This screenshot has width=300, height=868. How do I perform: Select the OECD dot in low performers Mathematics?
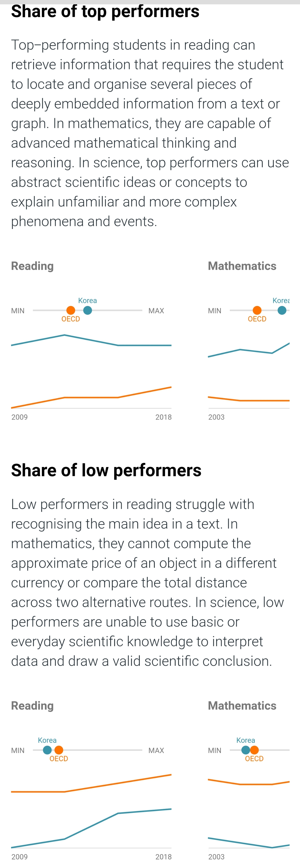(x=255, y=750)
